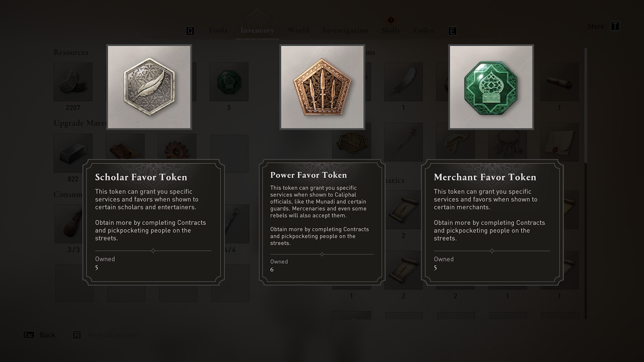Click the large Merchant Favor Token image
Viewport: 644px width, 362px height.
[491, 87]
